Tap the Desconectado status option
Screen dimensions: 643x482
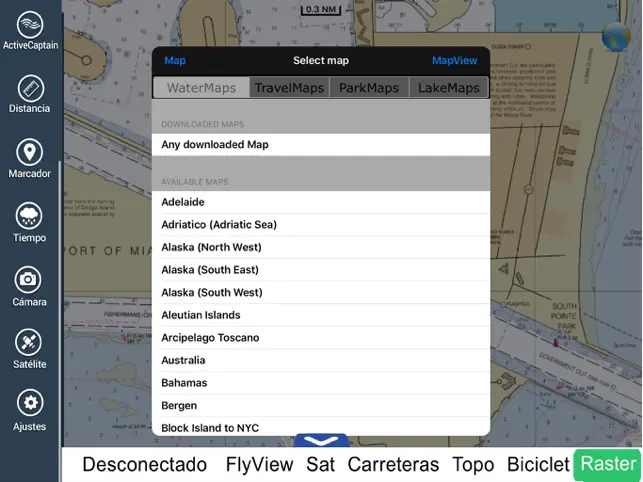[145, 465]
